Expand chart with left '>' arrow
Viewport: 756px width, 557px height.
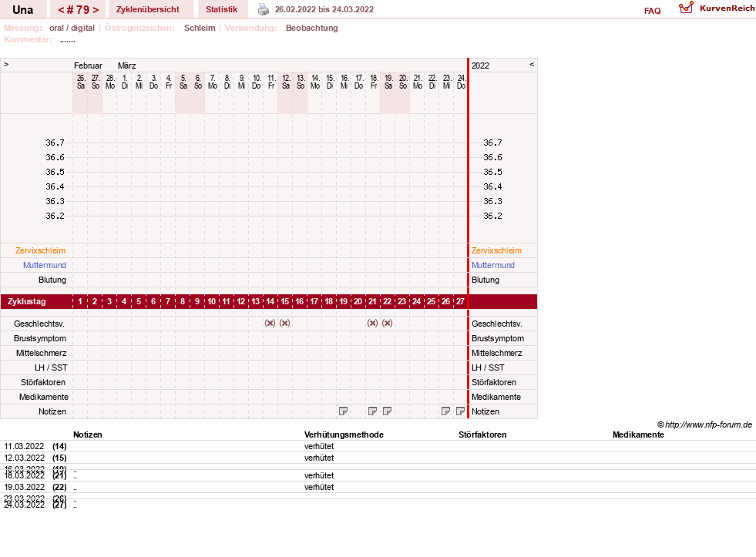tap(6, 64)
